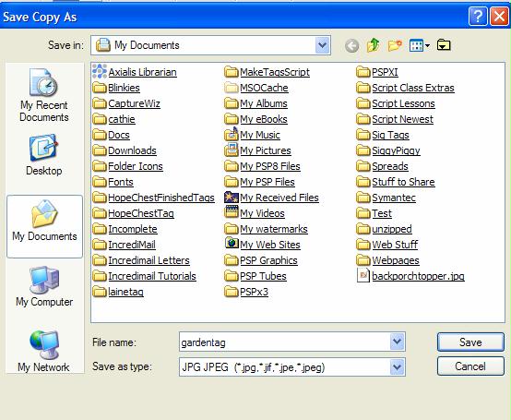Select the Axialis Librarian item

(x=135, y=72)
